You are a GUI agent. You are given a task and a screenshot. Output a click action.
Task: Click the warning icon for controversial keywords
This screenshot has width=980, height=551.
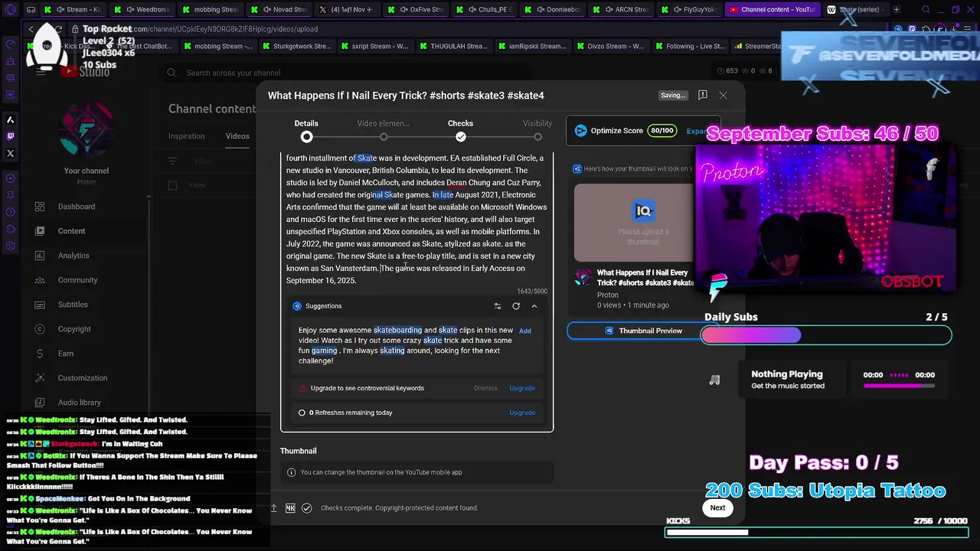pos(302,388)
